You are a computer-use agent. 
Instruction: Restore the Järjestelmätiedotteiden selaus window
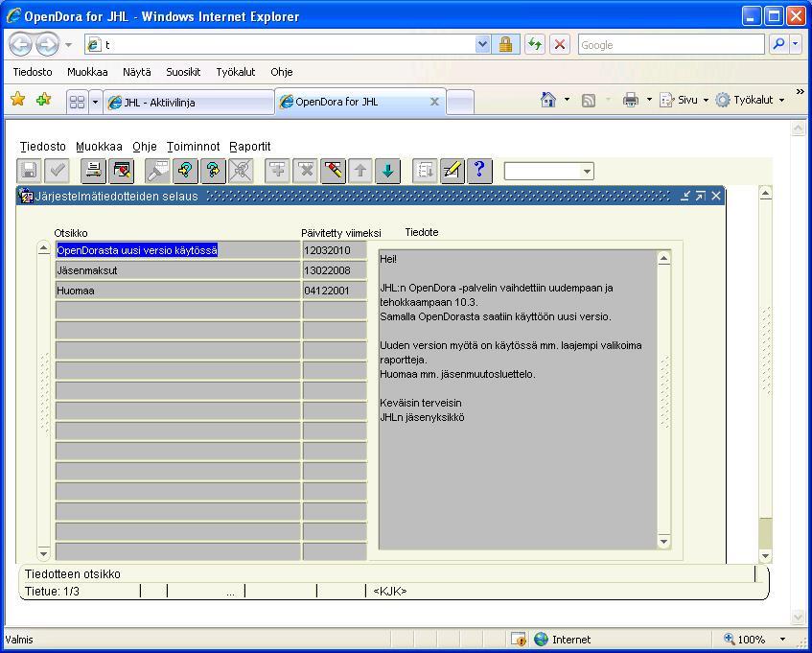coord(700,196)
